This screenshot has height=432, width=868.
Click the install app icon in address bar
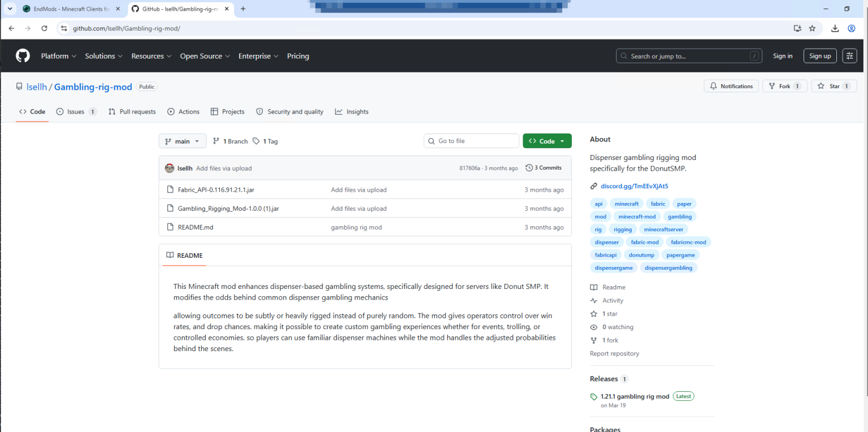797,28
